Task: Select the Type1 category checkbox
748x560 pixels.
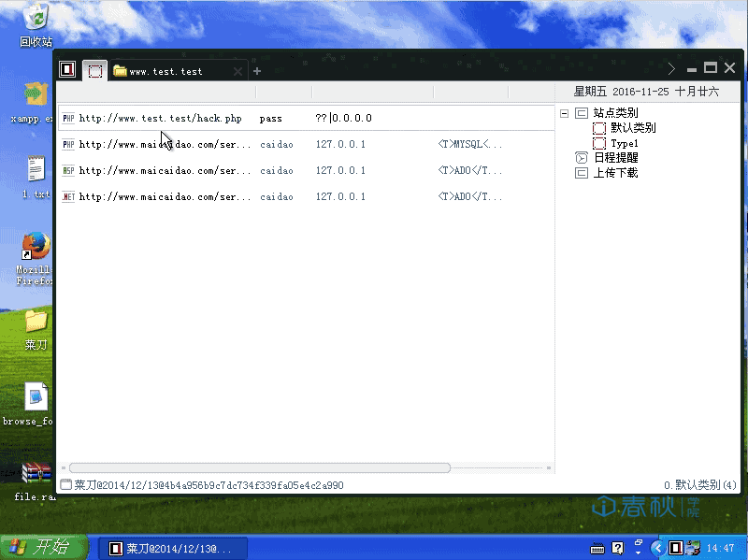Action: (597, 142)
